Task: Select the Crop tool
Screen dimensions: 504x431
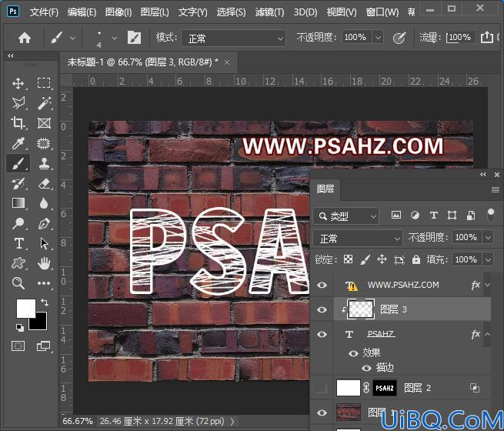Action: 18,123
